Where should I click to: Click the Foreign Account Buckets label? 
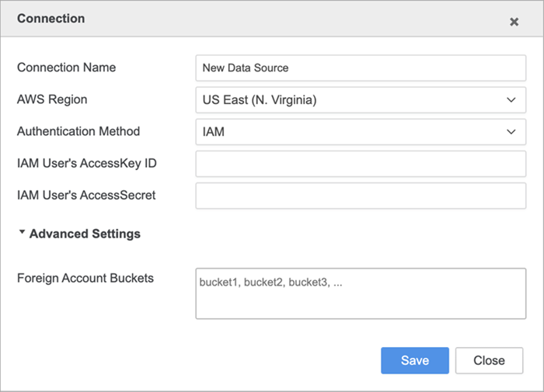tap(85, 278)
